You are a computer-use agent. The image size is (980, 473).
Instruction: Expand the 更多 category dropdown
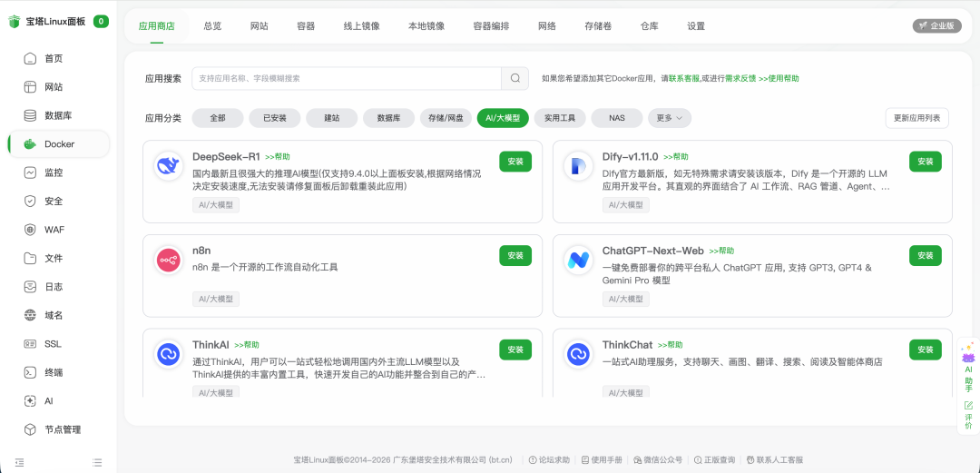click(x=670, y=118)
